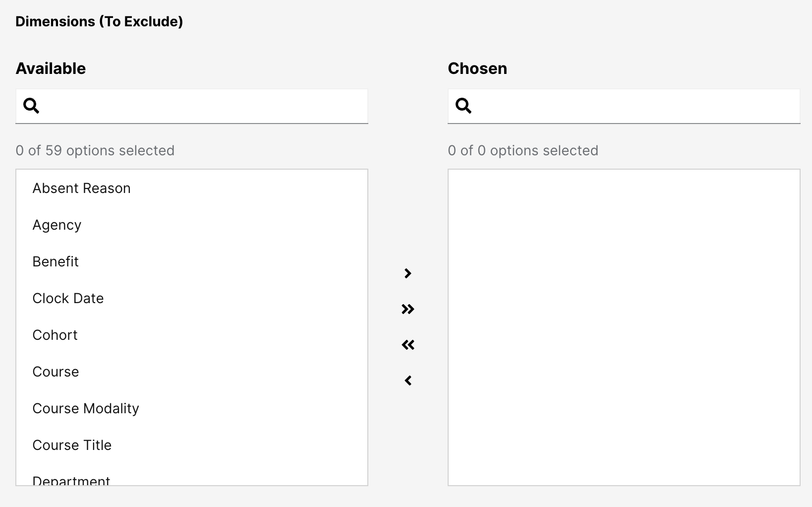812x507 pixels.
Task: Click the move all left double arrow
Action: 407,345
